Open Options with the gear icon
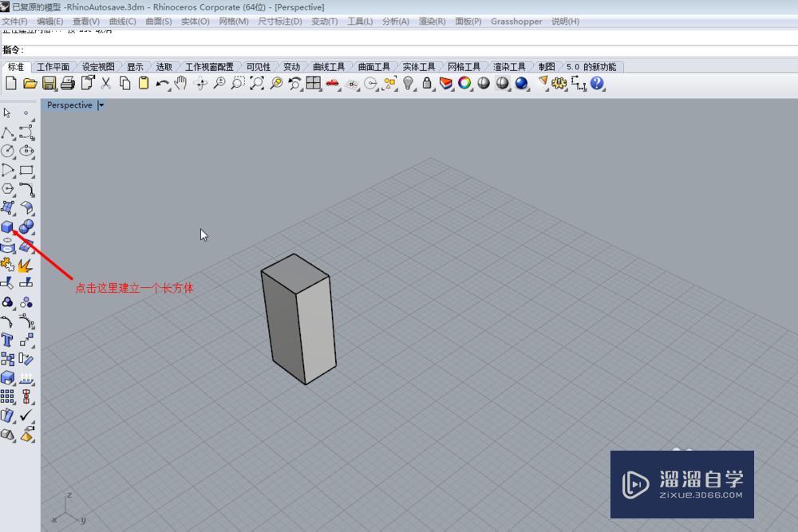 559,84
